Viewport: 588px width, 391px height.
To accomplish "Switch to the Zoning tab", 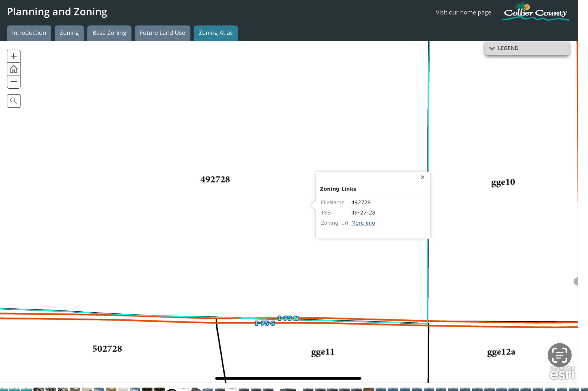I will tap(69, 33).
